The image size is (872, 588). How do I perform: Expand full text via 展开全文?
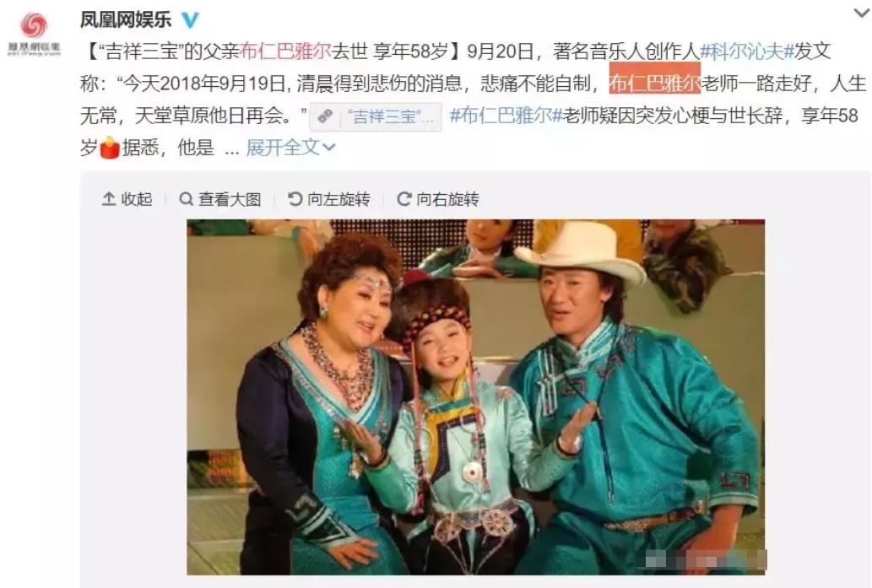click(x=283, y=148)
